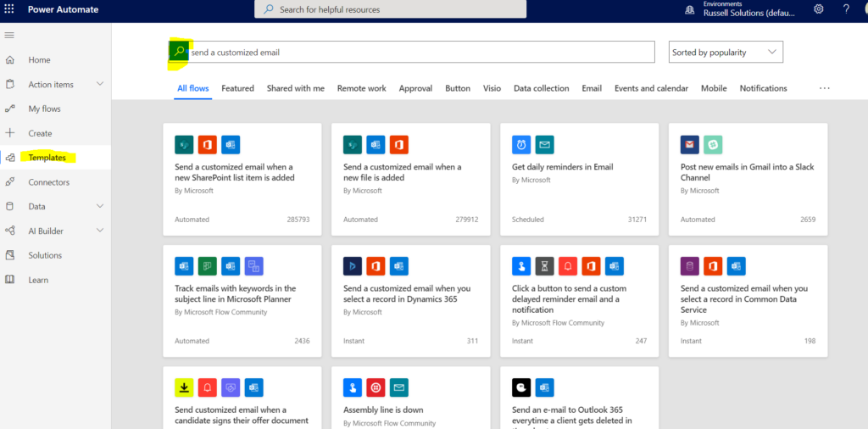Go to Templates in the sidebar
868x429 pixels.
[55, 158]
